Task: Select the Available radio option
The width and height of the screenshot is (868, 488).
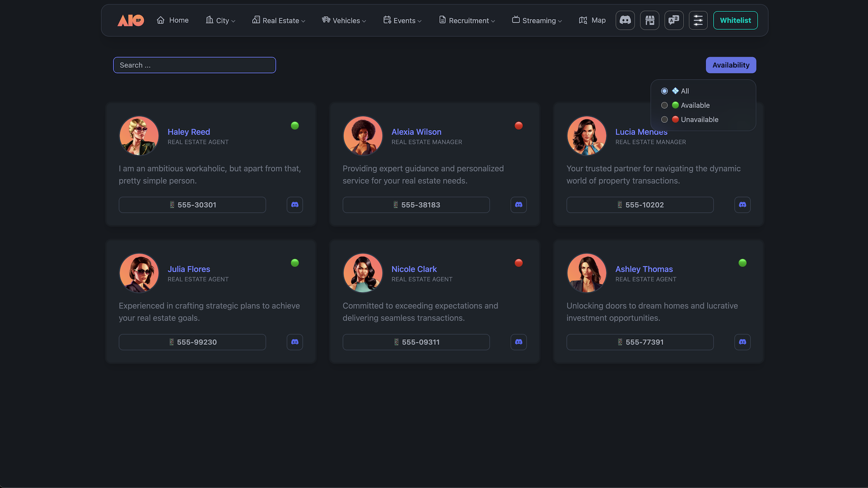Action: tap(665, 105)
